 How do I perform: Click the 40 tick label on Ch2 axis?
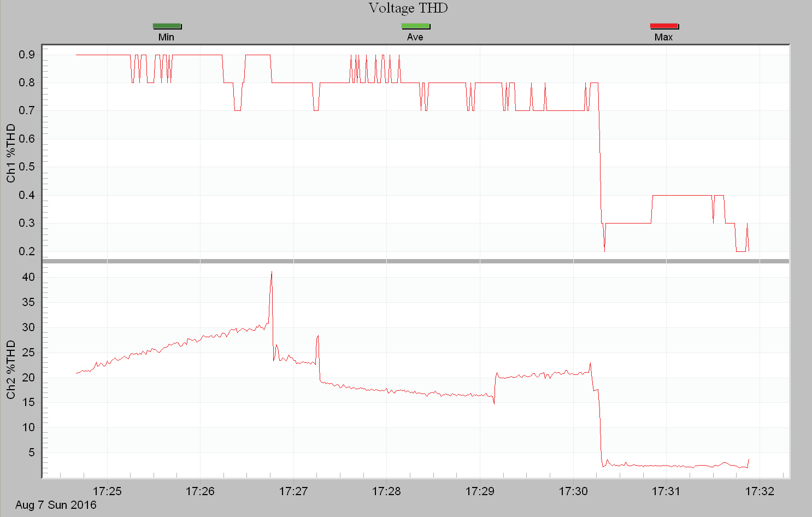click(x=28, y=277)
